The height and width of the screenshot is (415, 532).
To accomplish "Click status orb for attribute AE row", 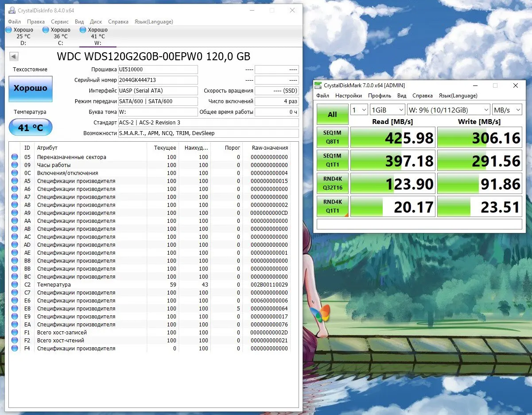I will pyautogui.click(x=15, y=253).
